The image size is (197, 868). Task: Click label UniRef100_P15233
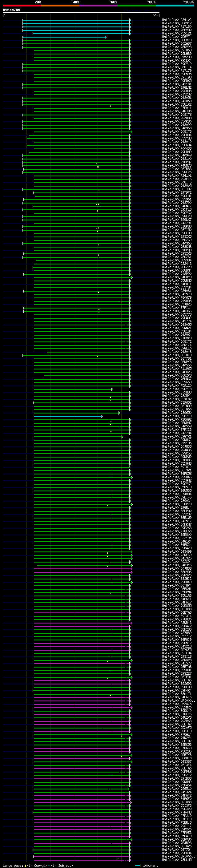[177, 57]
